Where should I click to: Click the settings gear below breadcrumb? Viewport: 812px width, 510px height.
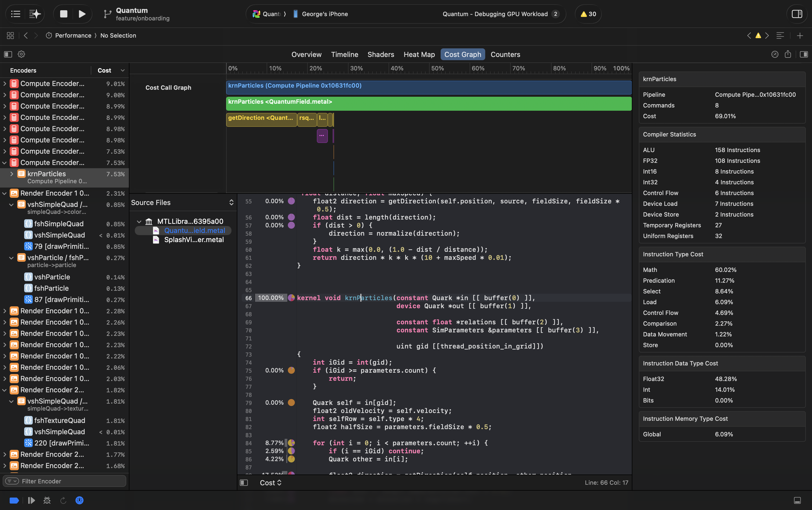coord(21,54)
